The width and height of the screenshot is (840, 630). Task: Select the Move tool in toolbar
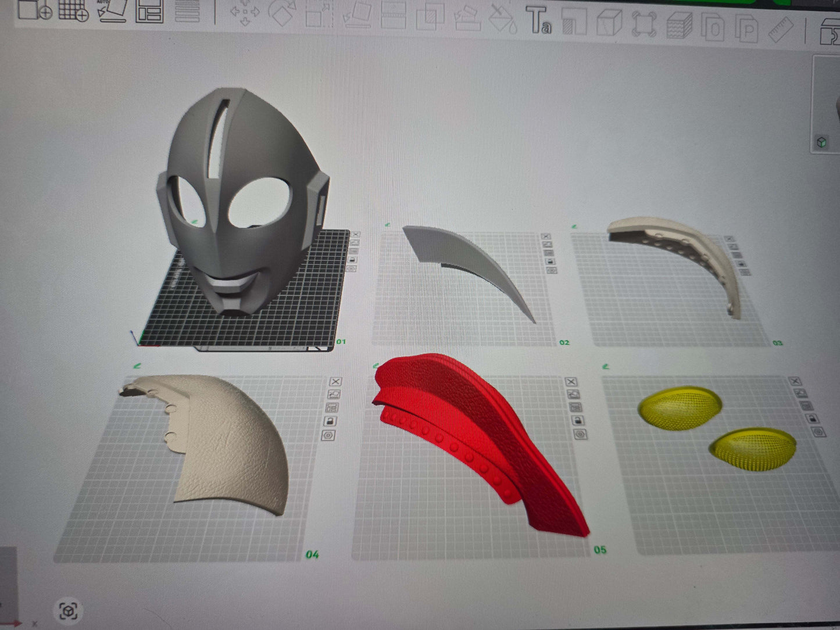245,13
